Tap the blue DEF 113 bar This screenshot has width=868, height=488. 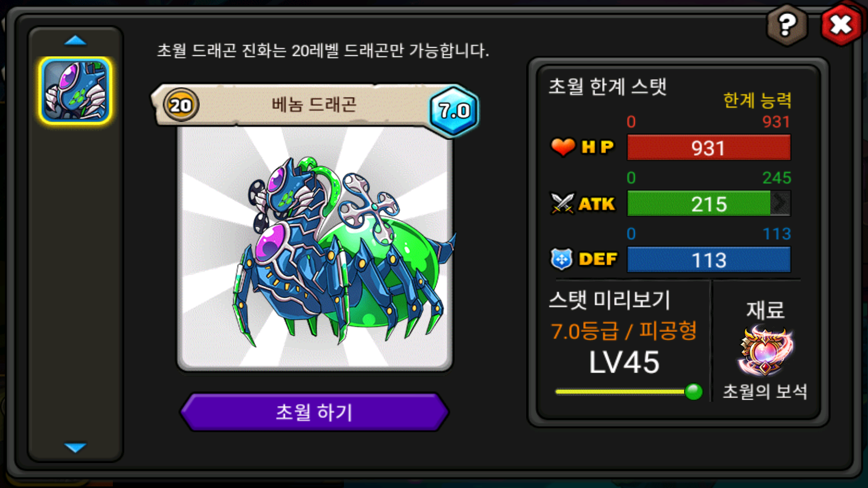709,260
